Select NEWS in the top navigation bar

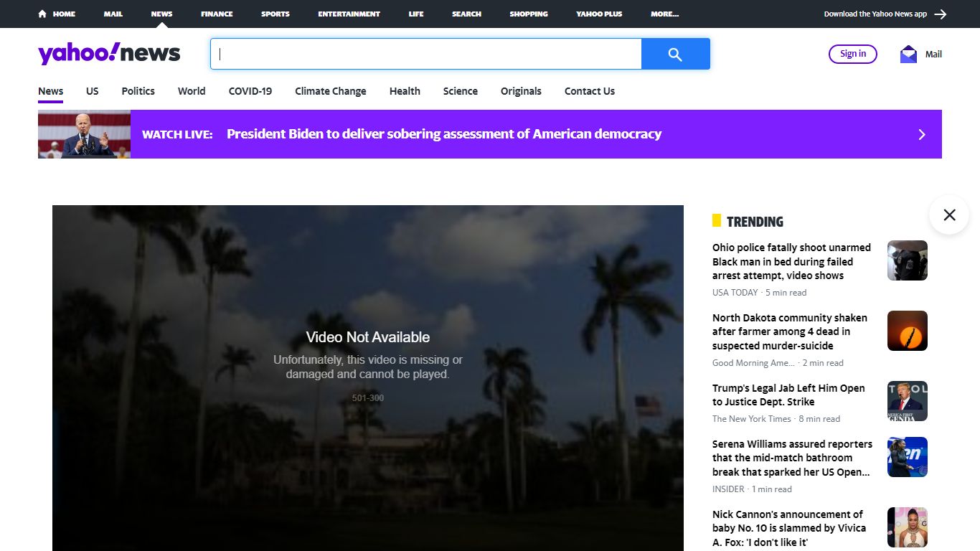(161, 14)
